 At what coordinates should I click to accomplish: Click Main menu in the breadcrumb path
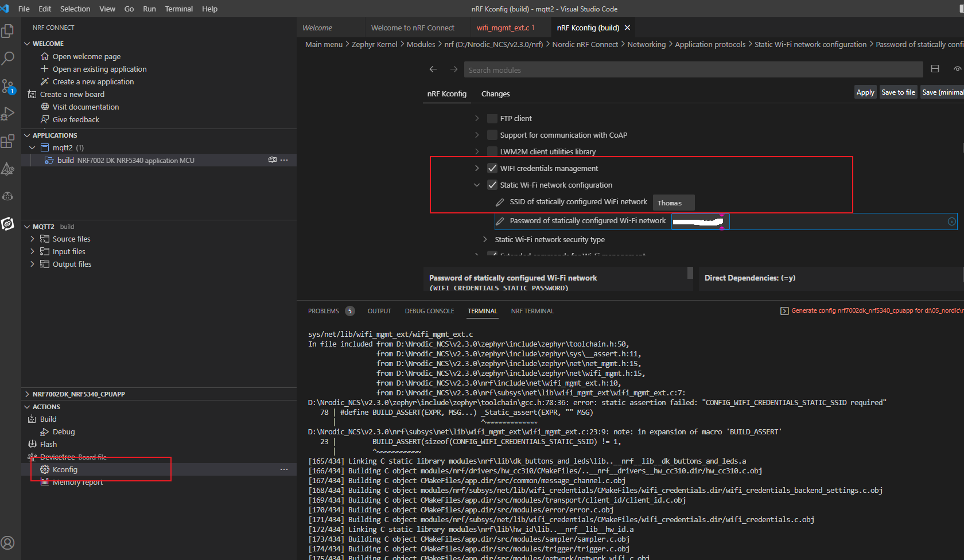324,44
